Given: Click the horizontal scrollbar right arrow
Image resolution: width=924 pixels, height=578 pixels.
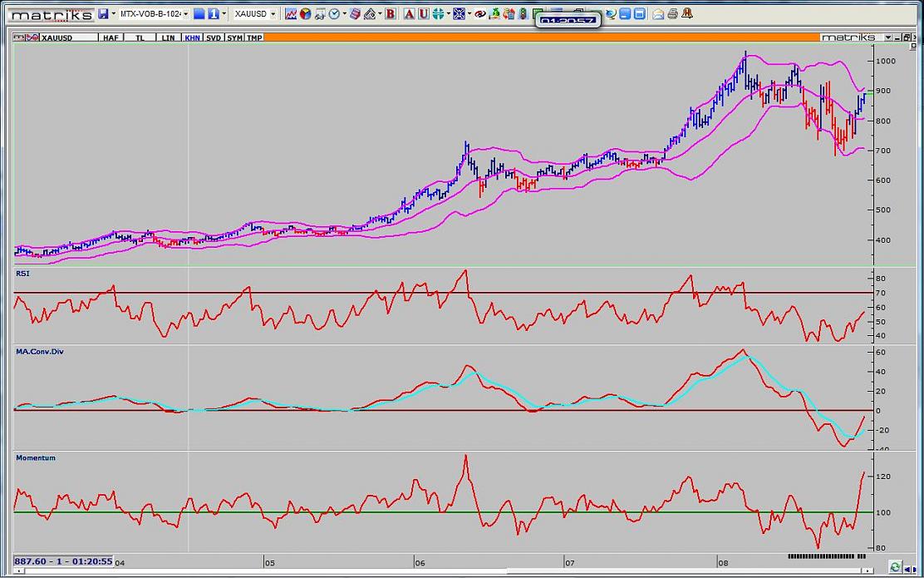Looking at the screenshot, I should (868, 571).
